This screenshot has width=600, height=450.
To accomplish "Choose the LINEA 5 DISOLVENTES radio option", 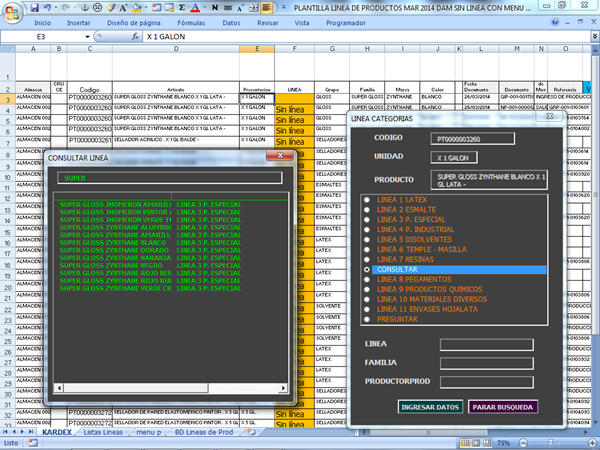I will pyautogui.click(x=366, y=240).
